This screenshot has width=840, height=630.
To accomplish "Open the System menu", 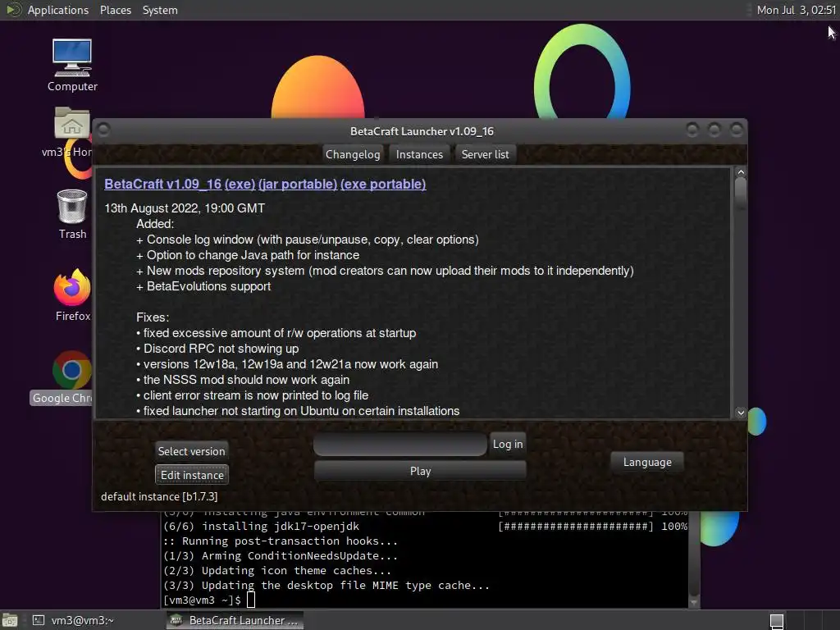I will point(160,10).
